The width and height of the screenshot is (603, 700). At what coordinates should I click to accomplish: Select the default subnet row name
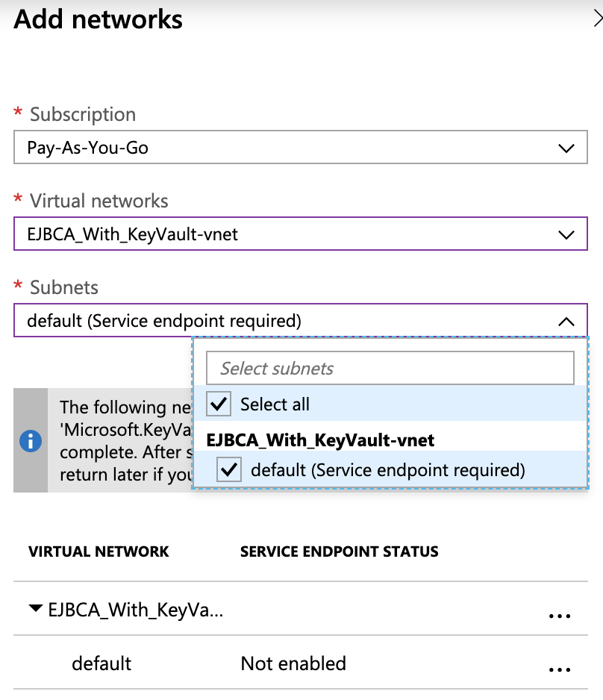101,663
